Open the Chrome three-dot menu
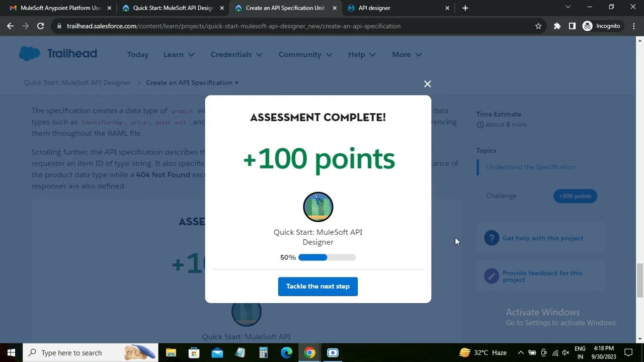 tap(633, 26)
